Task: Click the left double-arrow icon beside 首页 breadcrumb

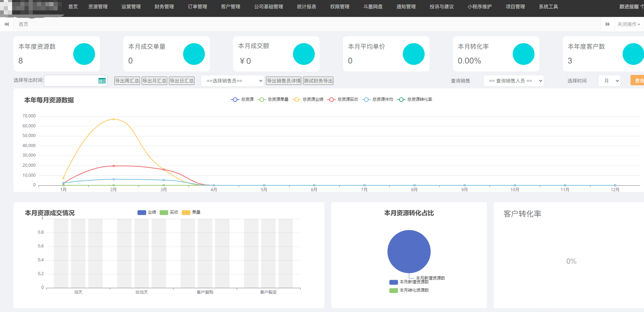Action: [7, 24]
